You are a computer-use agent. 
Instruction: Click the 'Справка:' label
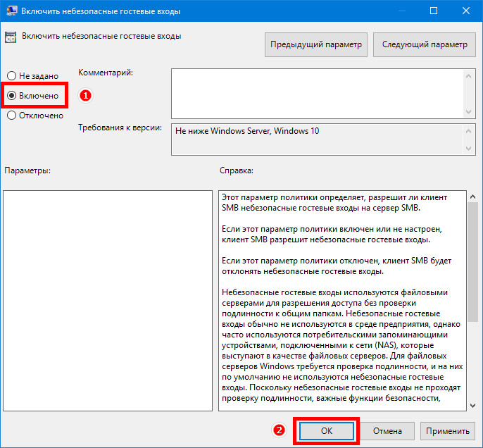click(x=237, y=170)
